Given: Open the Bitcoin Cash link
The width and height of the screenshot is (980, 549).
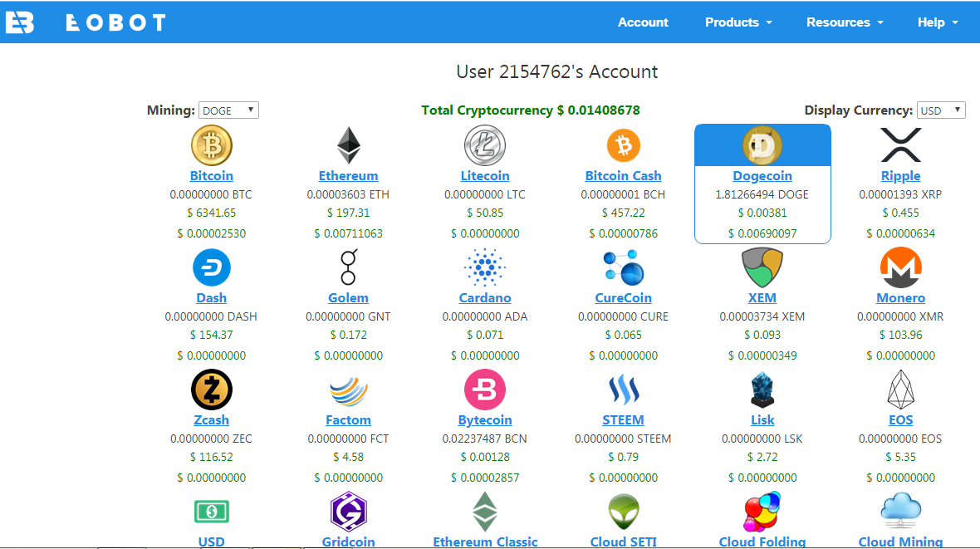Looking at the screenshot, I should [x=623, y=176].
